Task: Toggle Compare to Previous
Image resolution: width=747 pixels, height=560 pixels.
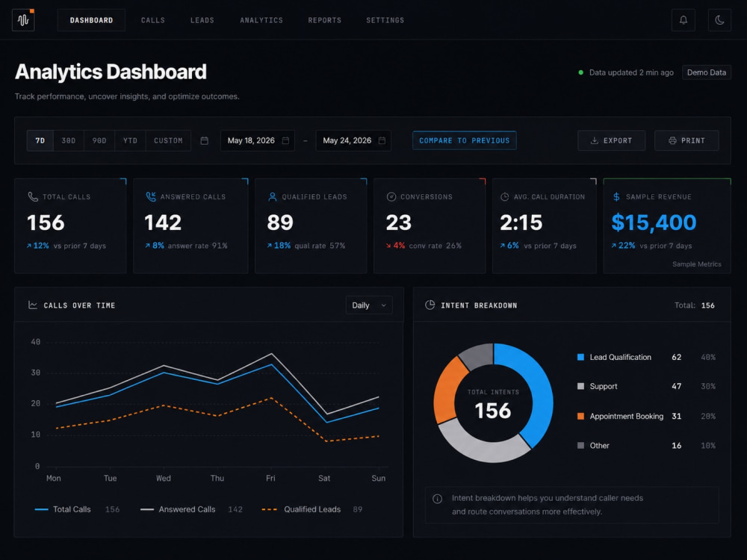Action: (x=465, y=140)
